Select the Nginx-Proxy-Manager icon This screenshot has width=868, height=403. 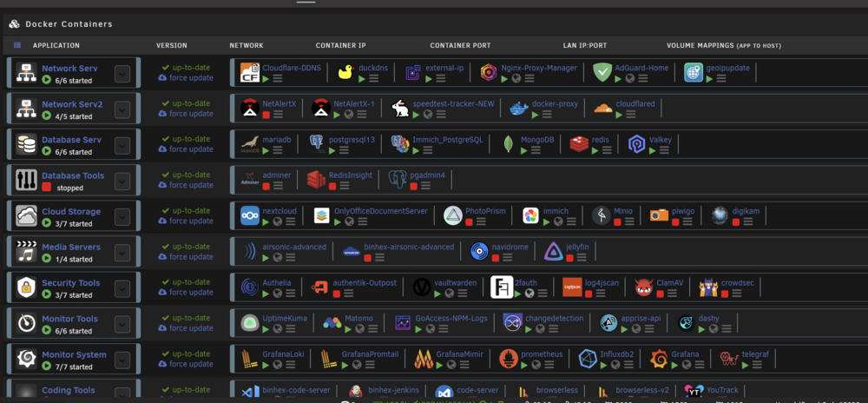coord(488,72)
